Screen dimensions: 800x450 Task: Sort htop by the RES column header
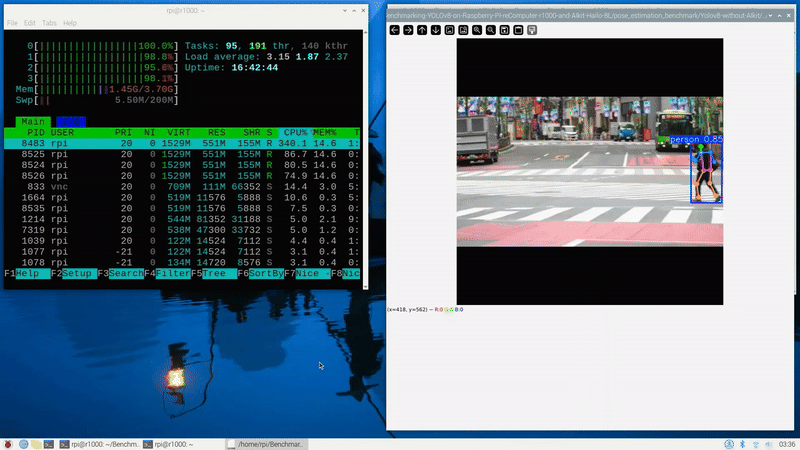(216, 133)
